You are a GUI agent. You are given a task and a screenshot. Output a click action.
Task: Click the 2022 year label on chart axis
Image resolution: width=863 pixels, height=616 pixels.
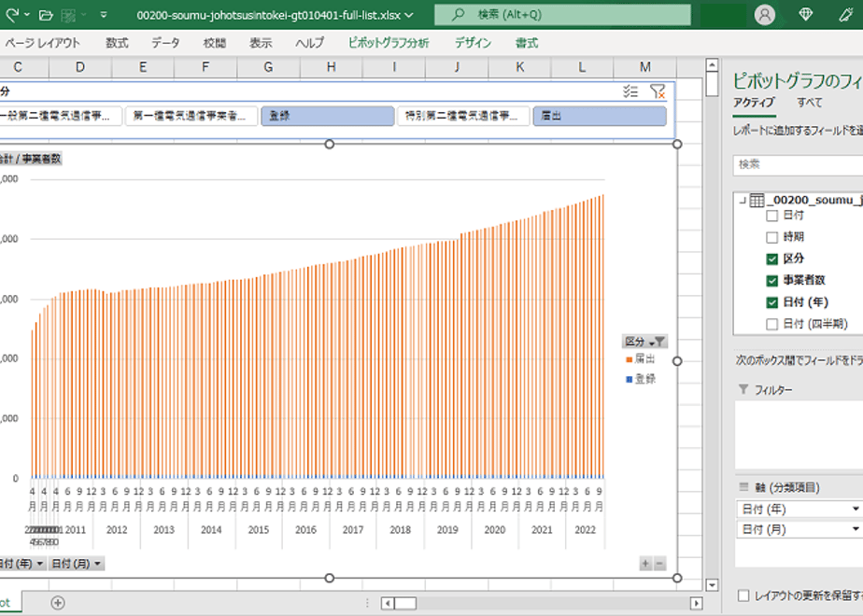click(585, 530)
